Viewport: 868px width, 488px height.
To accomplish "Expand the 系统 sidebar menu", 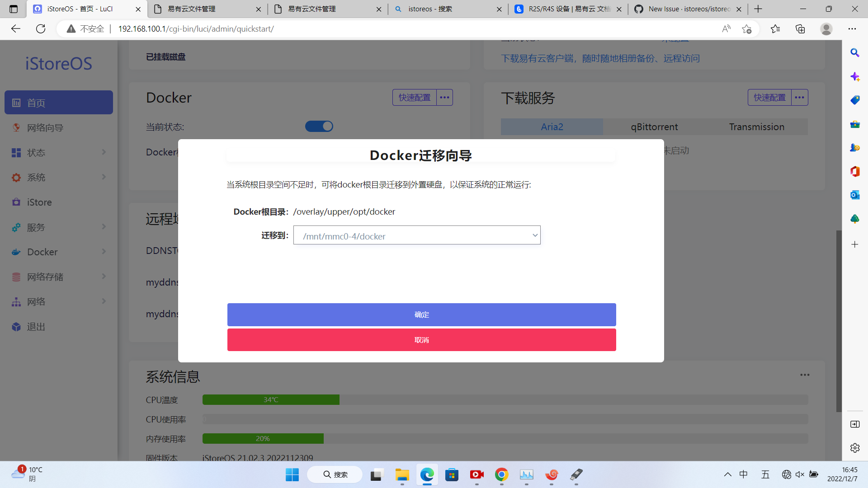I will point(36,177).
